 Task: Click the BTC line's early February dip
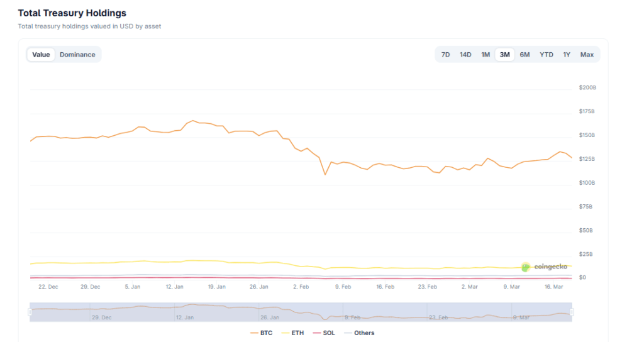coord(325,174)
